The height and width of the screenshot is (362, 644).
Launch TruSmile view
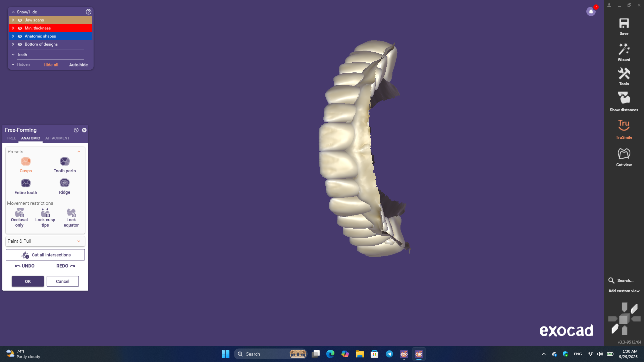tap(624, 125)
